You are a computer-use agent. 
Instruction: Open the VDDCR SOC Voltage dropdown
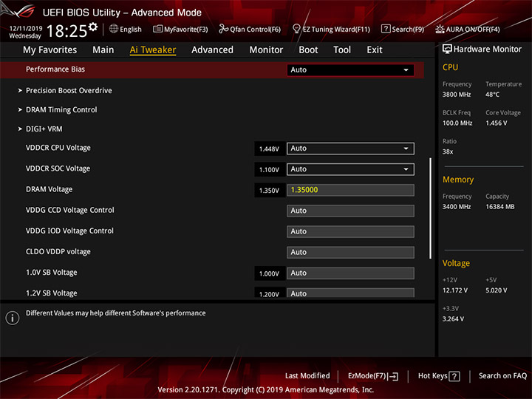tap(350, 169)
